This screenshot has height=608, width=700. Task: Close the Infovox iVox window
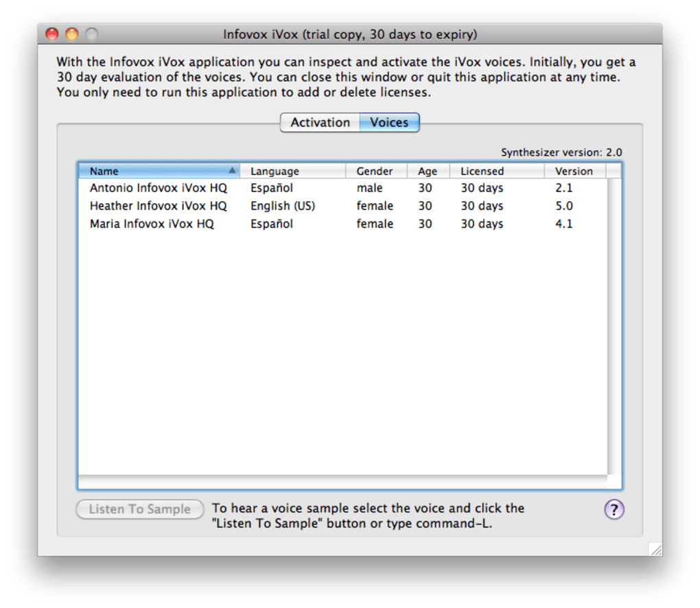(52, 34)
